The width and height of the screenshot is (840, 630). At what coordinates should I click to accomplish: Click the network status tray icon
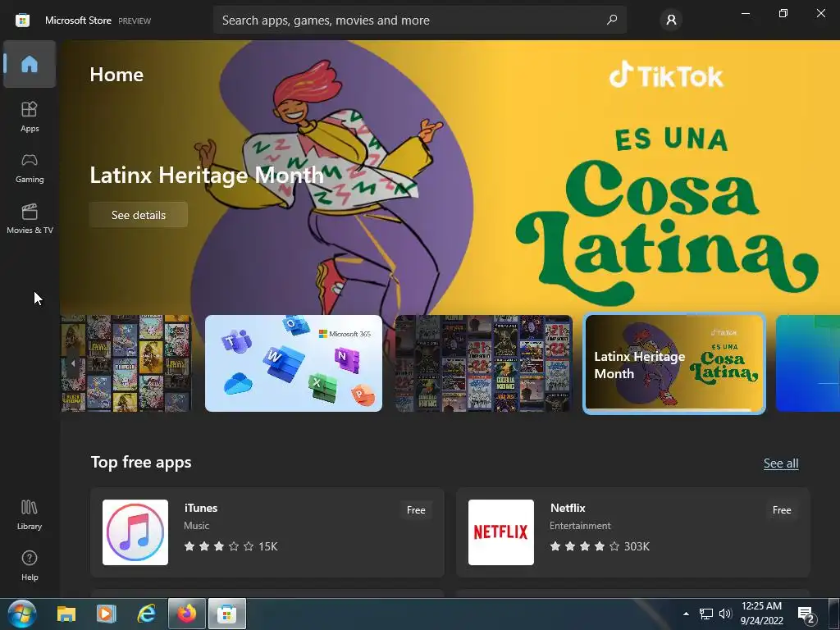tap(706, 614)
